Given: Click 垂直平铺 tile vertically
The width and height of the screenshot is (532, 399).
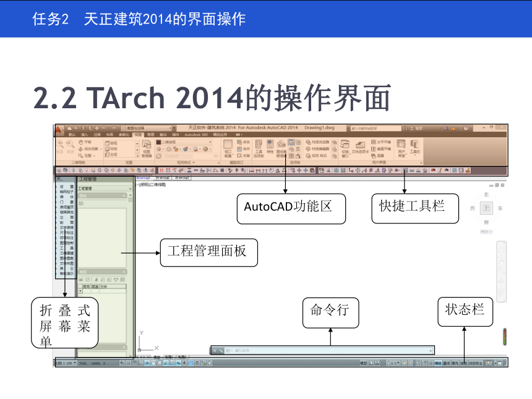Looking at the screenshot, I should (381, 149).
